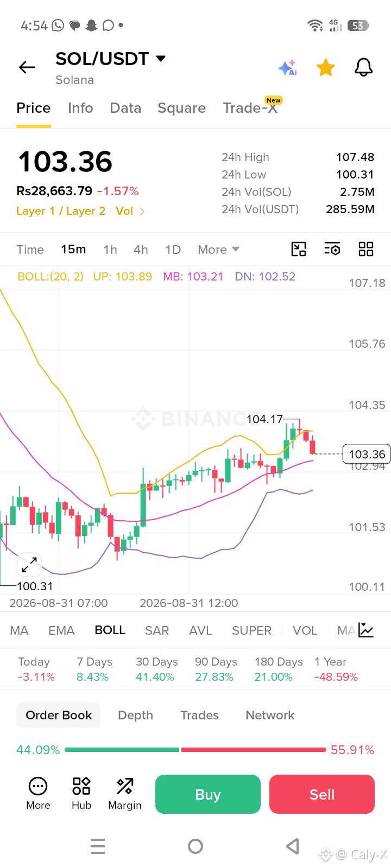Select the 1D chart interval
The image size is (391, 868).
173,250
